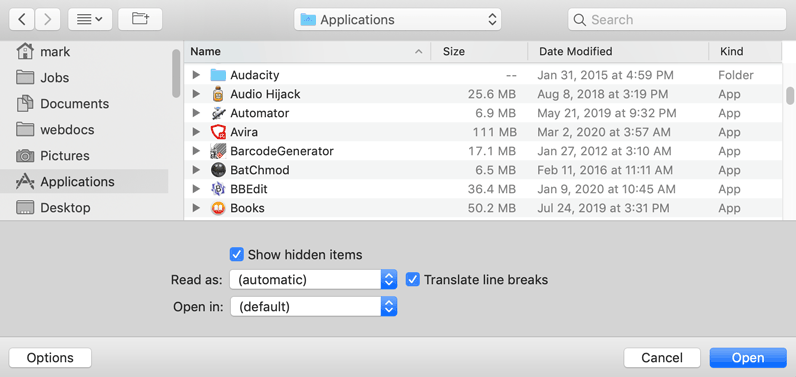
Task: Create a new folder with the toolbar icon
Action: 140,19
